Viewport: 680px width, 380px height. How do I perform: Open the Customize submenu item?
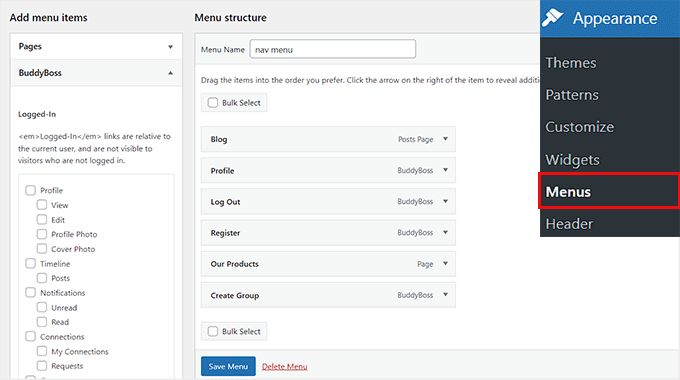coord(579,127)
